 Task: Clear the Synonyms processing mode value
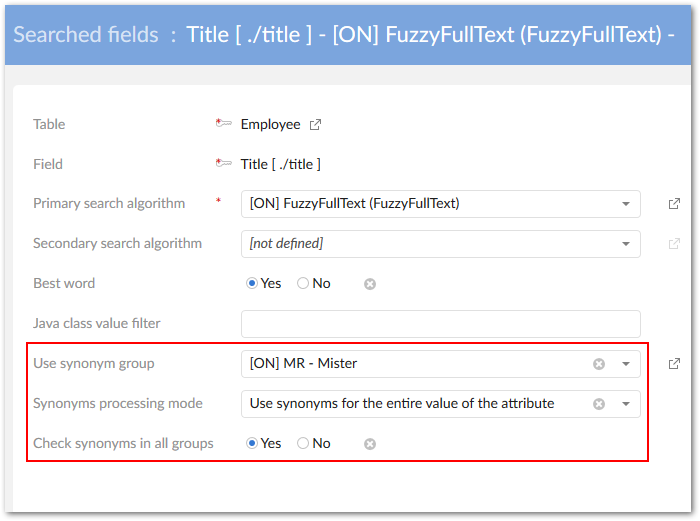point(599,404)
